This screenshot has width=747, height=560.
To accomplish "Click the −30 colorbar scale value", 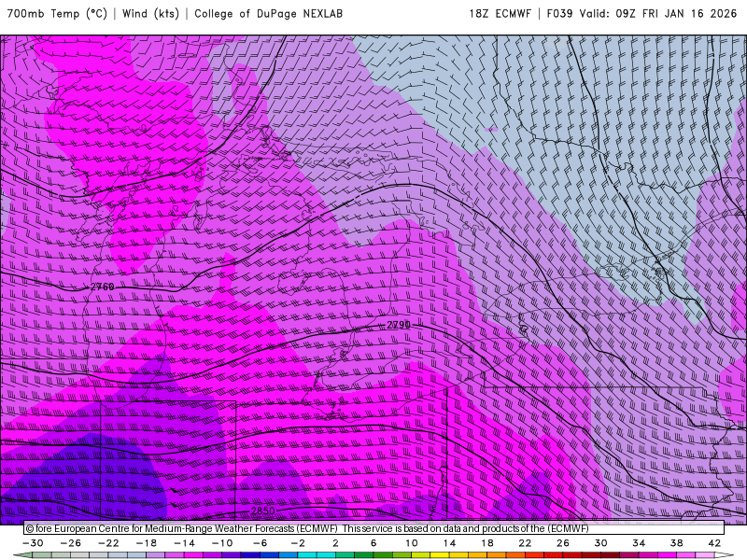I will pos(33,543).
